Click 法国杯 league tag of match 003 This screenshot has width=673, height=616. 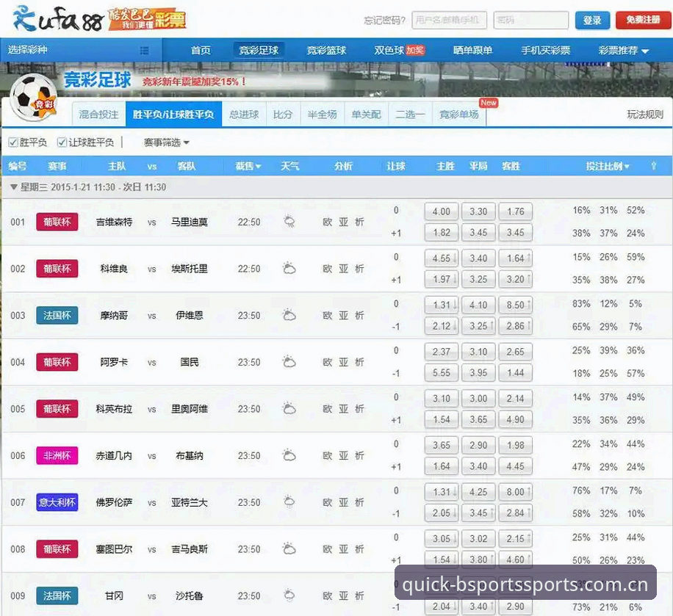[x=57, y=315]
